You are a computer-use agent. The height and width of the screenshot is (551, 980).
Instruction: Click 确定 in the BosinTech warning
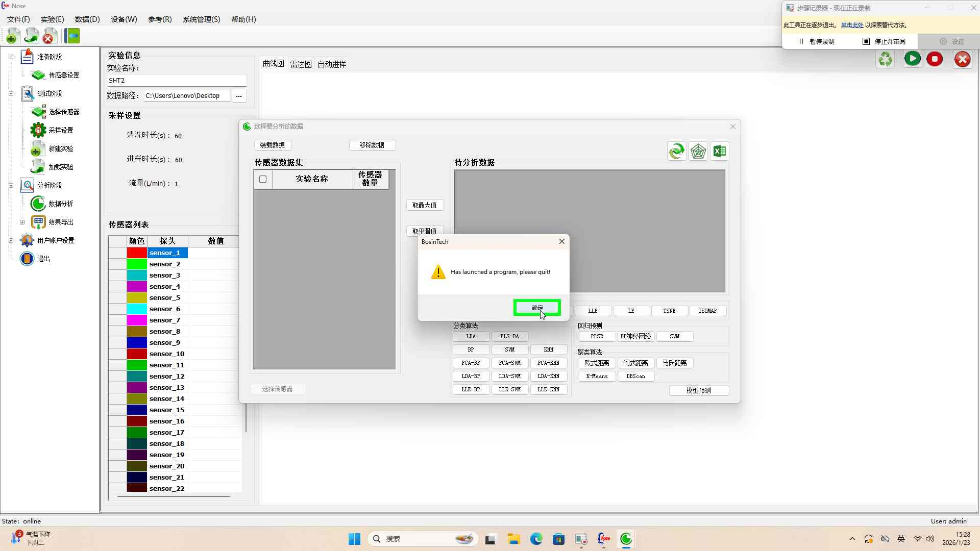[x=537, y=308]
